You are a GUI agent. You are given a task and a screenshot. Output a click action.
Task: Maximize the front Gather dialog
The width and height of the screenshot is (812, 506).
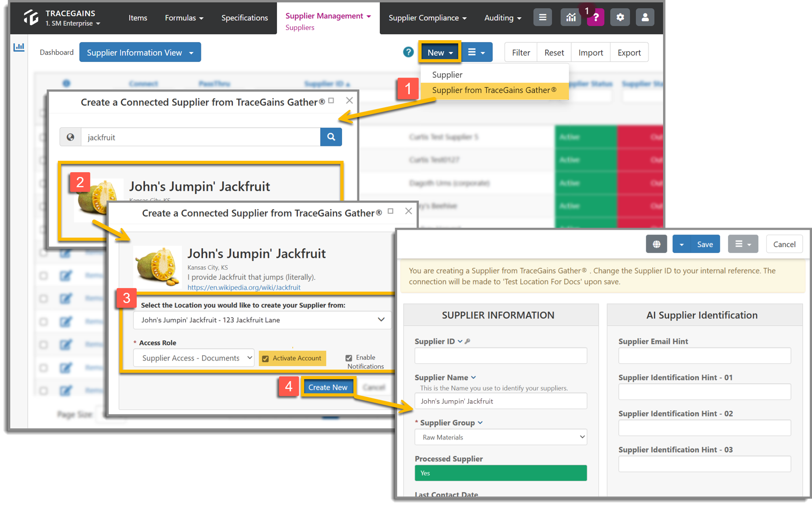tap(391, 211)
